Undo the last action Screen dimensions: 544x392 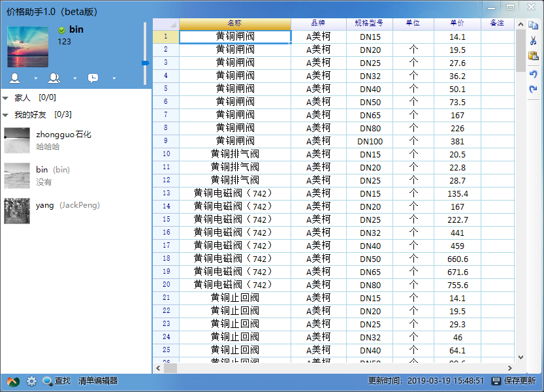click(x=534, y=74)
